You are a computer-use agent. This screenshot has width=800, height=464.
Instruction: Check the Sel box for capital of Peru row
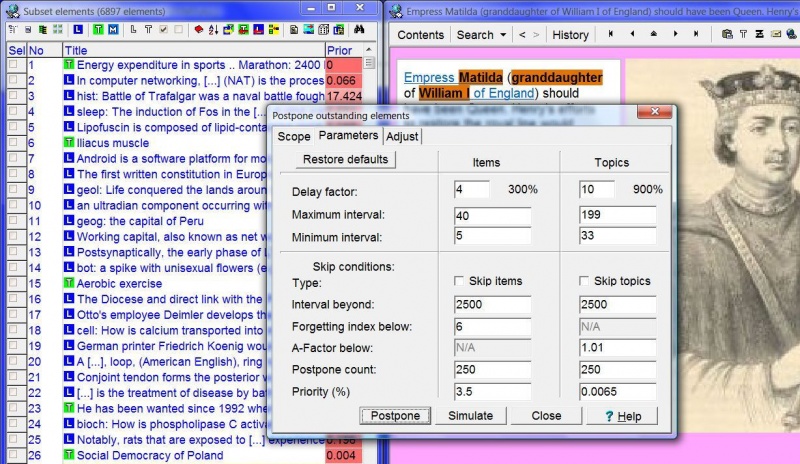tap(13, 221)
